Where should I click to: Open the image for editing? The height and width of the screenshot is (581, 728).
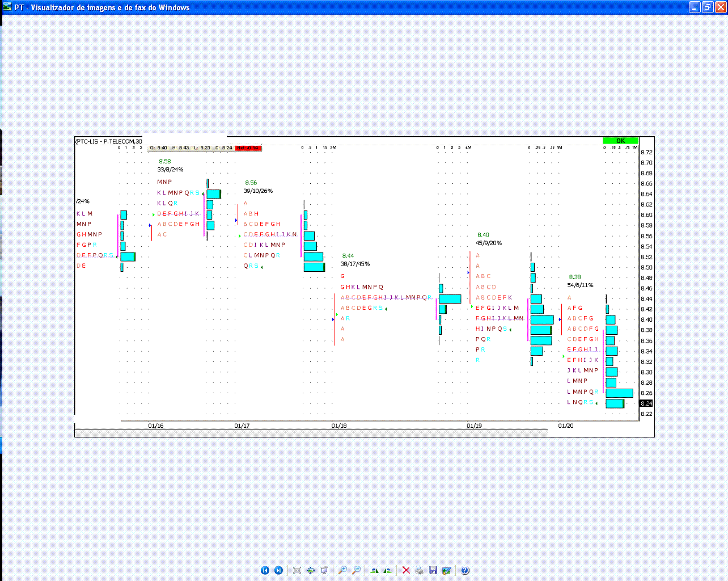tap(447, 570)
